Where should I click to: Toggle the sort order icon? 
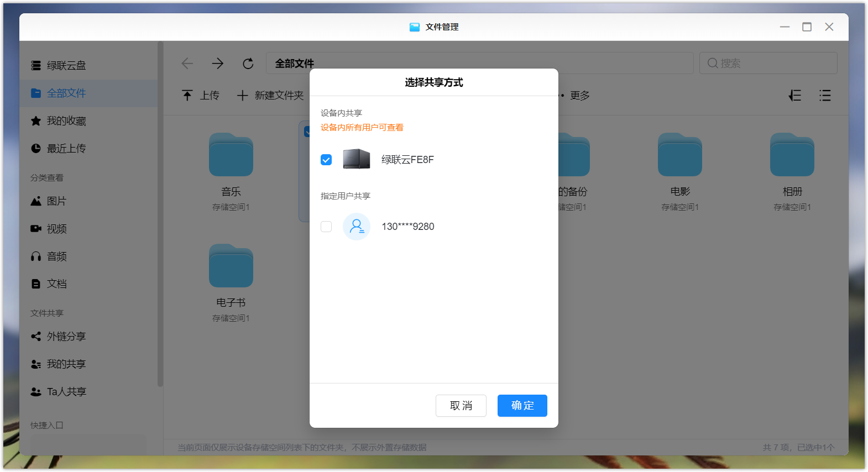pos(795,96)
